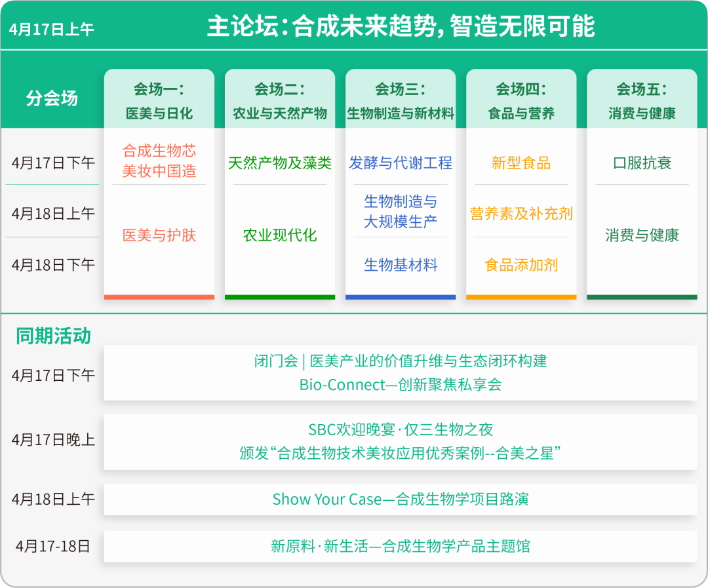Click the 口服抗衰 session

click(x=642, y=163)
